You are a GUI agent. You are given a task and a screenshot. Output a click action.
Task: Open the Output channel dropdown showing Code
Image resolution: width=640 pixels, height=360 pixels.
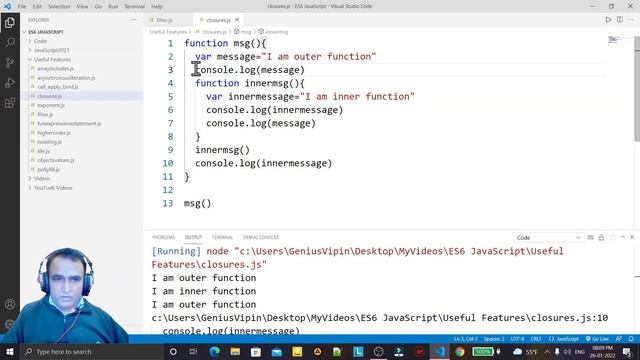pos(548,238)
